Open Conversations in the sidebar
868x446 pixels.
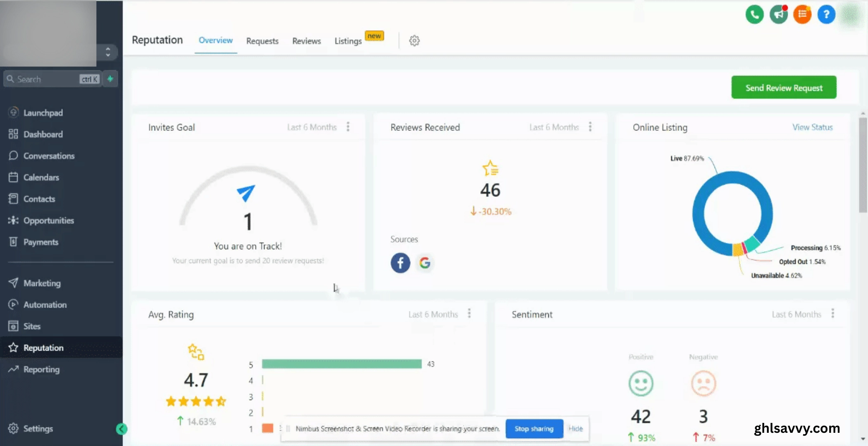click(x=49, y=156)
